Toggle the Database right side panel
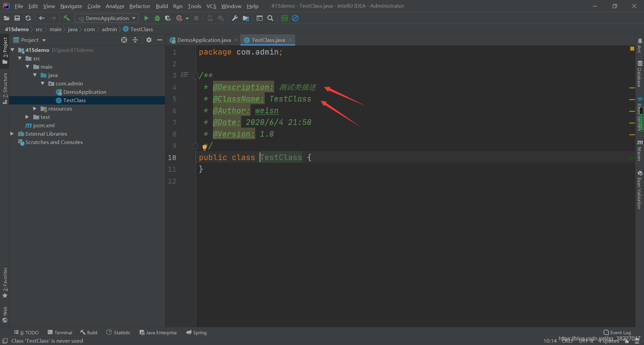 tap(640, 74)
